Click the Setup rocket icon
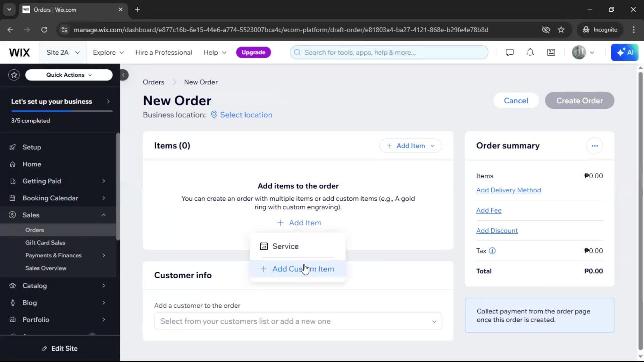 click(x=12, y=147)
